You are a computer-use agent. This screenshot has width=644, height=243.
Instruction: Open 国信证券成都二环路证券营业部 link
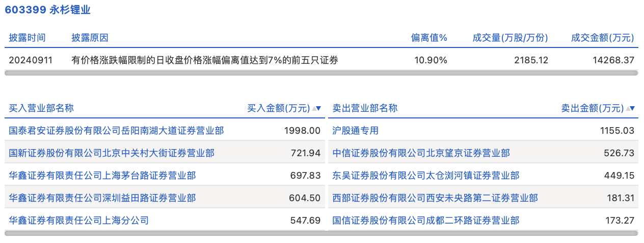(x=425, y=221)
